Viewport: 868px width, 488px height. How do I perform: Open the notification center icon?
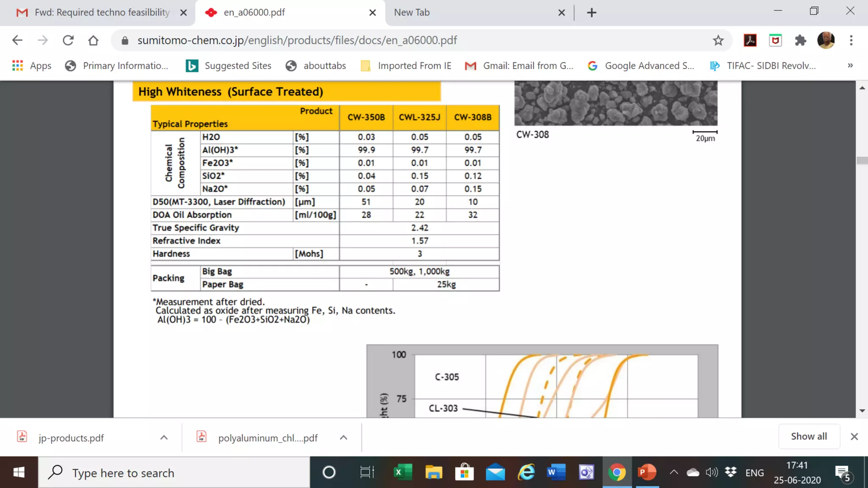(x=843, y=473)
